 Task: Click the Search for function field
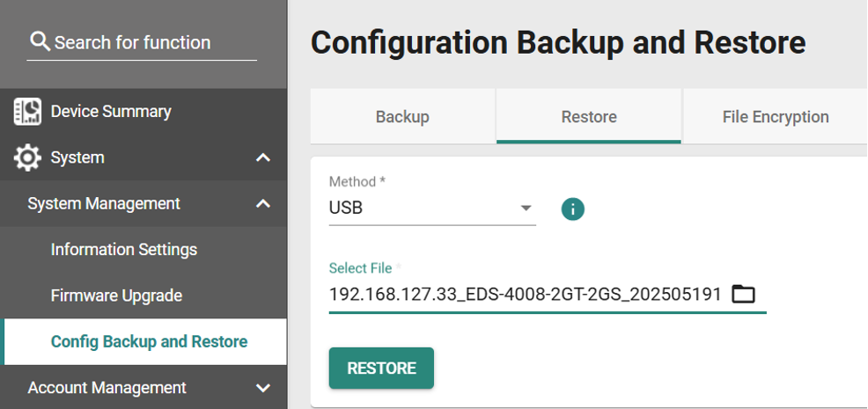(x=142, y=42)
